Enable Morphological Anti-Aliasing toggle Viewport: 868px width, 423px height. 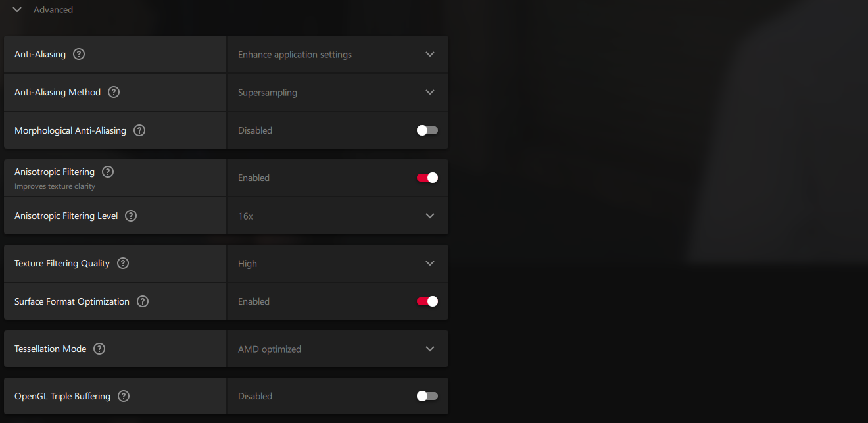pos(427,130)
